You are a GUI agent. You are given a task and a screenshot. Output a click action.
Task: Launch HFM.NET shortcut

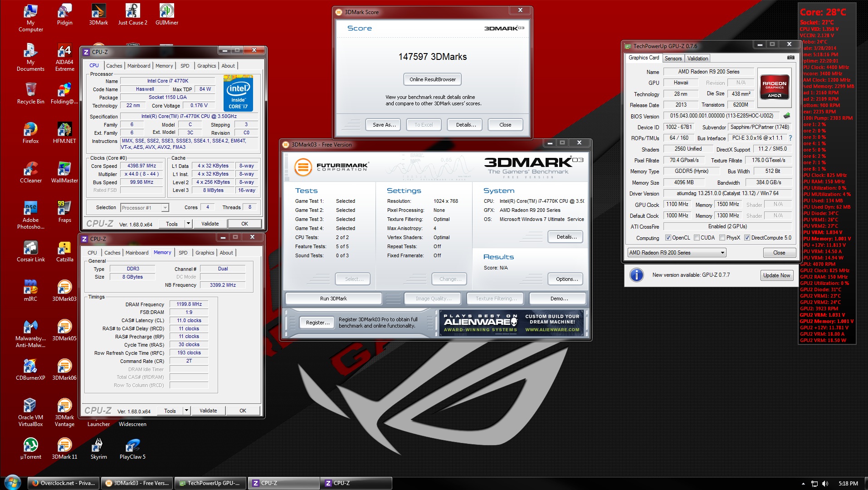pyautogui.click(x=64, y=133)
